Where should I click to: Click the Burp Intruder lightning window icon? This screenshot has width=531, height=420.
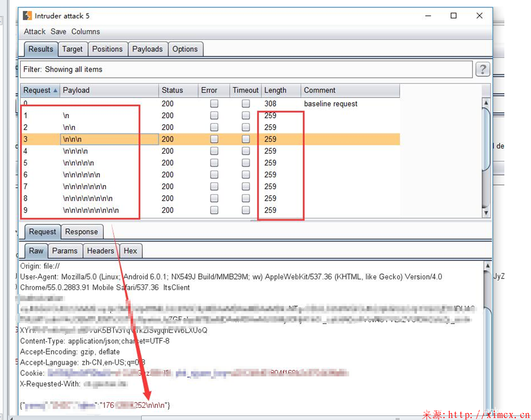coord(27,16)
